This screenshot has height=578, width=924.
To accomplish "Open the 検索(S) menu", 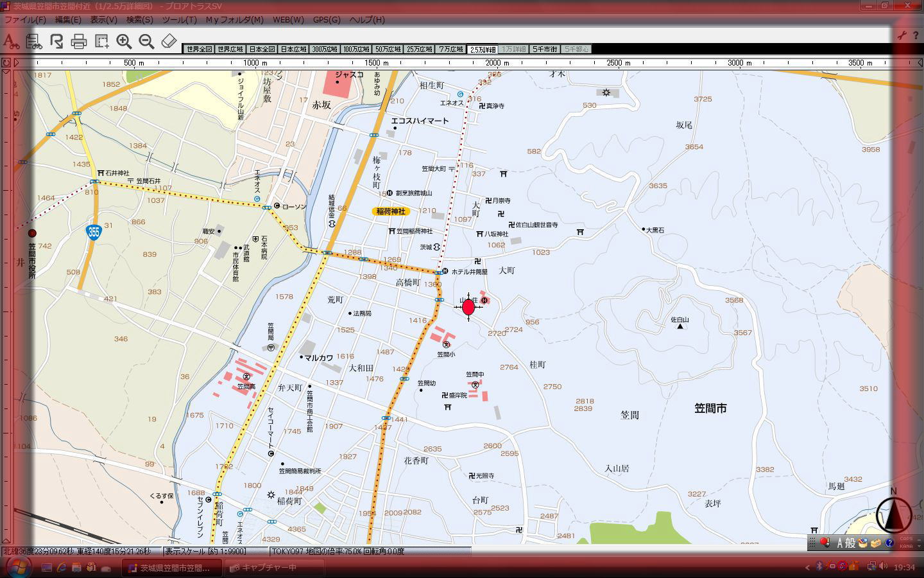I will click(x=139, y=20).
